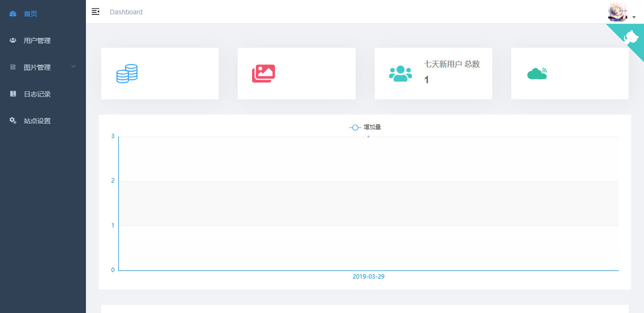Screen dimensions: 644x313
Task: Click the Dashboard breadcrumb text
Action: 126,12
